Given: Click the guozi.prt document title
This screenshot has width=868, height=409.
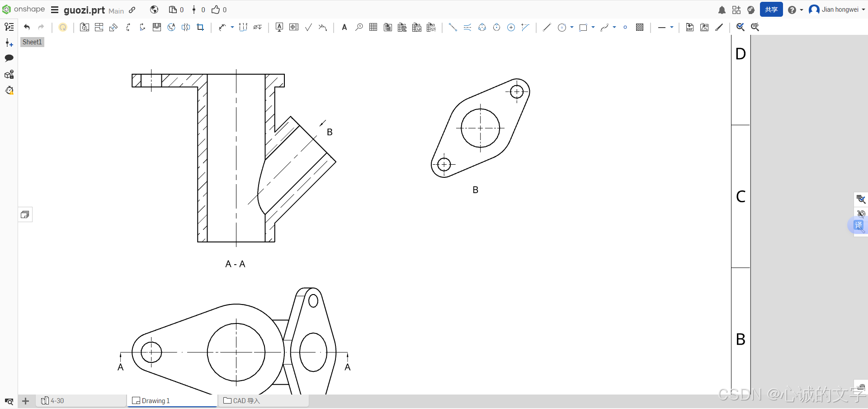Looking at the screenshot, I should (x=84, y=10).
